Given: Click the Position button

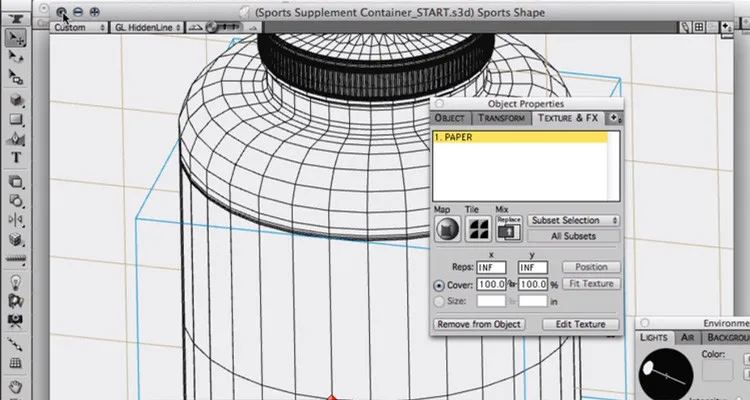Looking at the screenshot, I should click(591, 267).
